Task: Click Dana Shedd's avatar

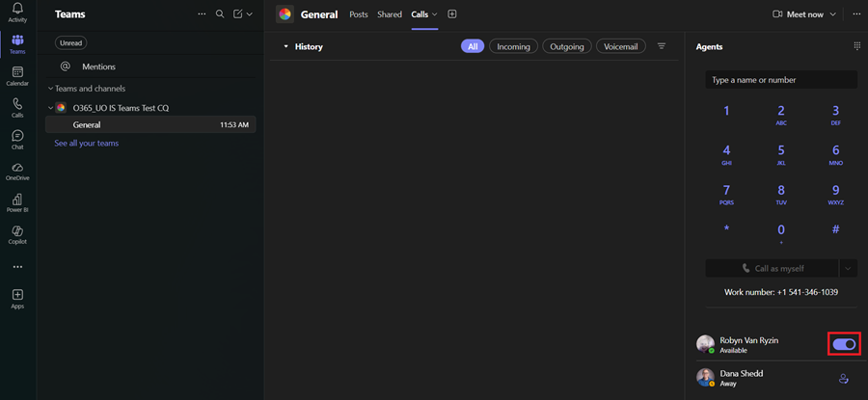Action: point(705,378)
